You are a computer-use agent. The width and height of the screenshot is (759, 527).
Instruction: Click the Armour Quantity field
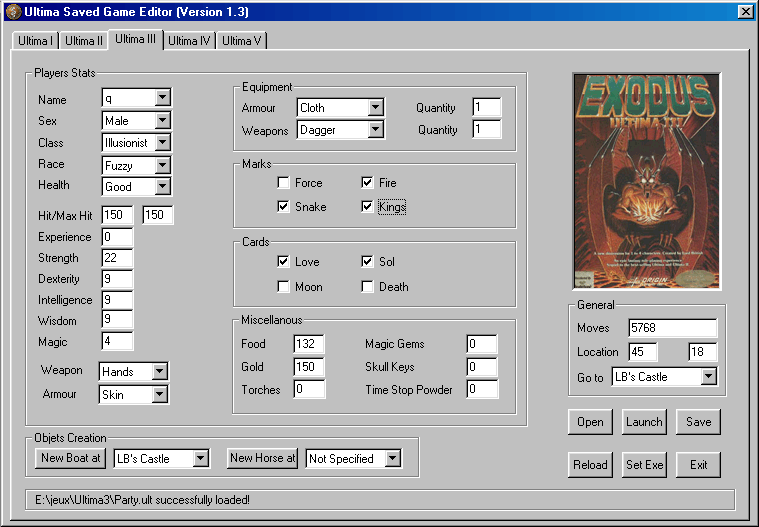(x=486, y=107)
